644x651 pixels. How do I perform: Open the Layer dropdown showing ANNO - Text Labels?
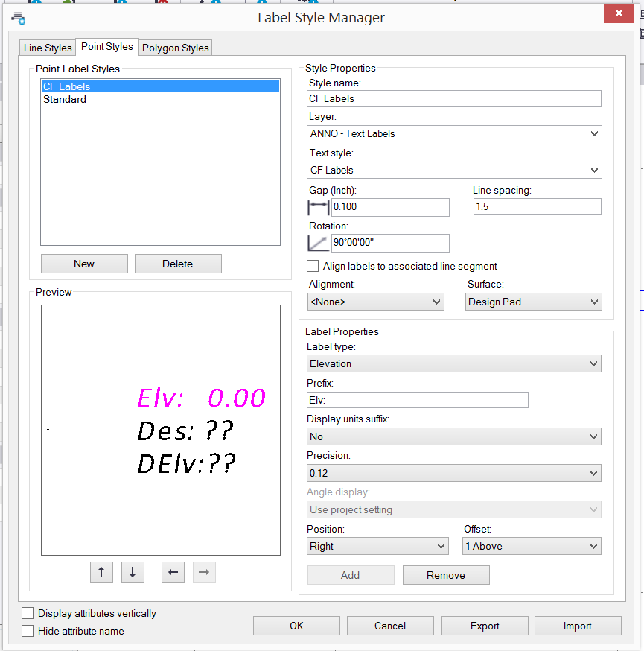[454, 133]
